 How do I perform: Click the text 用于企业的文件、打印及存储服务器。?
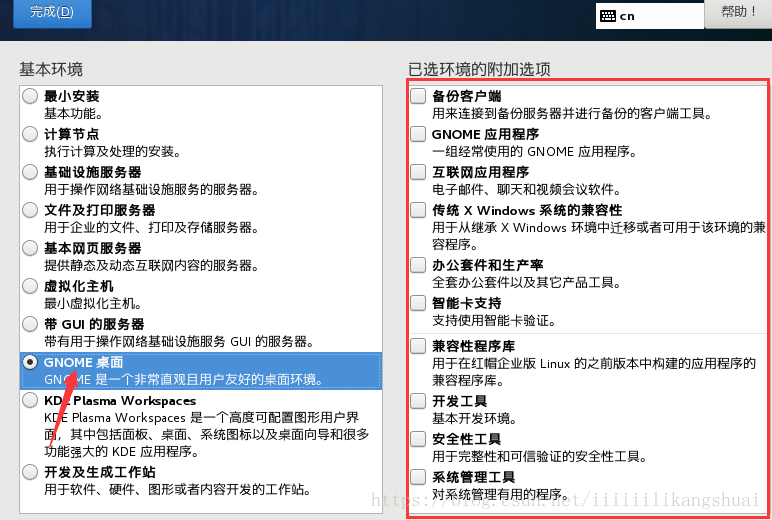(x=152, y=228)
